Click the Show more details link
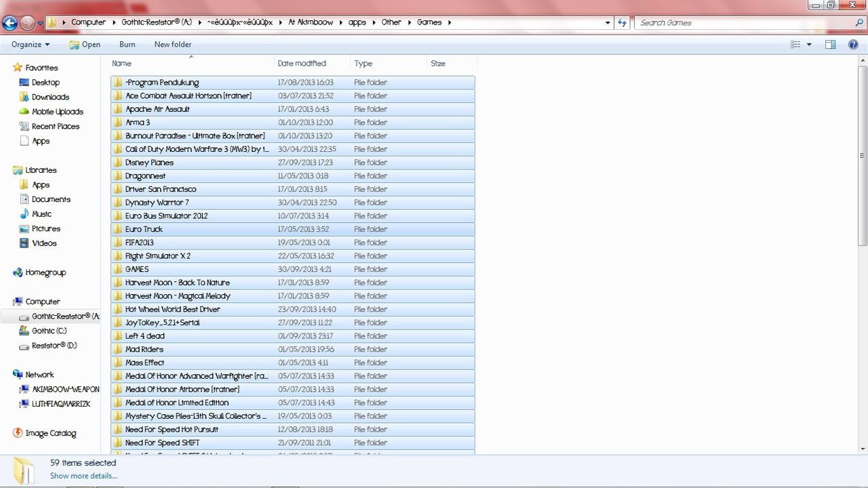 point(83,476)
